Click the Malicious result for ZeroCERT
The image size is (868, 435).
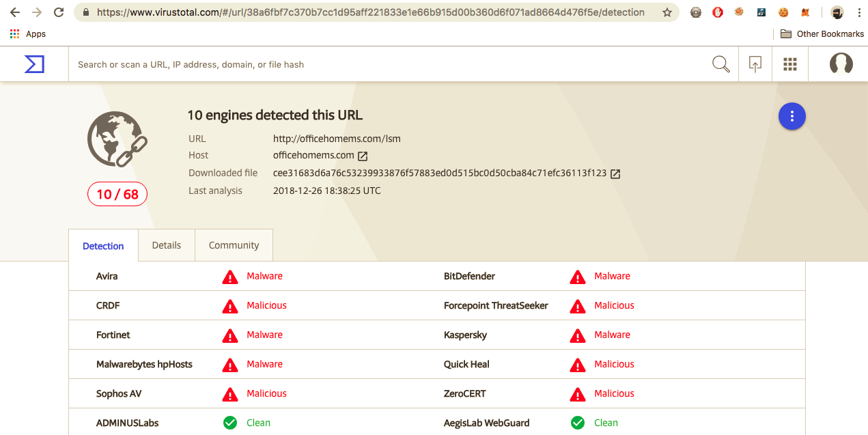[x=615, y=394]
